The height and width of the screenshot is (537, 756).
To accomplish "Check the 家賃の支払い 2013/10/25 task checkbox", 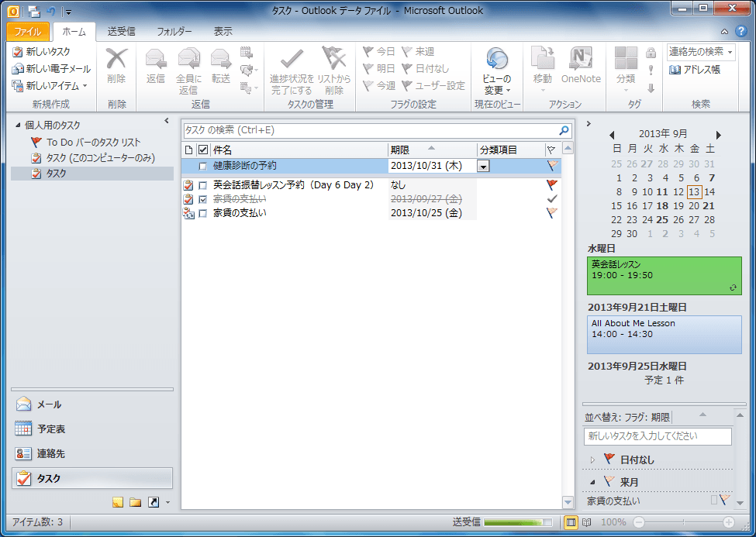I will pyautogui.click(x=202, y=213).
